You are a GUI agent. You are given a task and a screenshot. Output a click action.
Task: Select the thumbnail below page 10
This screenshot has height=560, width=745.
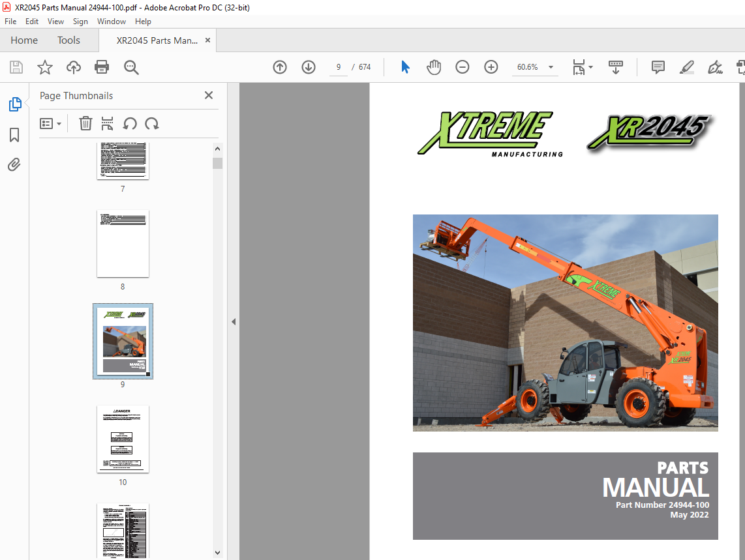[x=123, y=531]
